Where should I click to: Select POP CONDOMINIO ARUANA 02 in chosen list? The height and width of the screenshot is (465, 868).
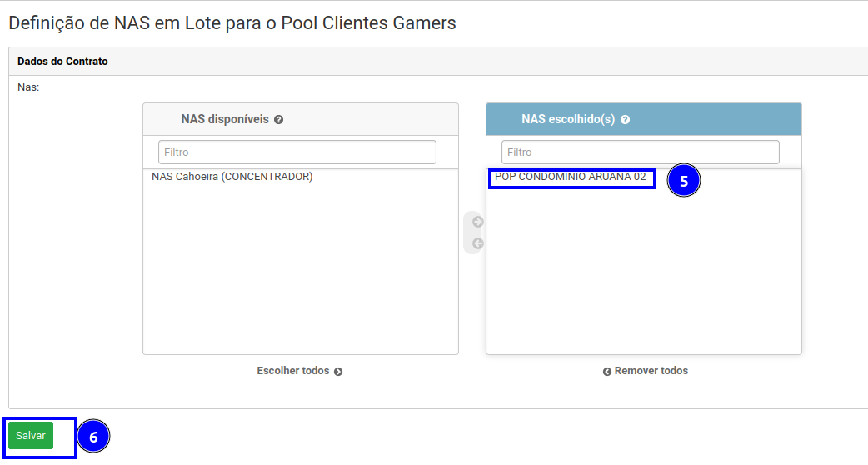571,177
